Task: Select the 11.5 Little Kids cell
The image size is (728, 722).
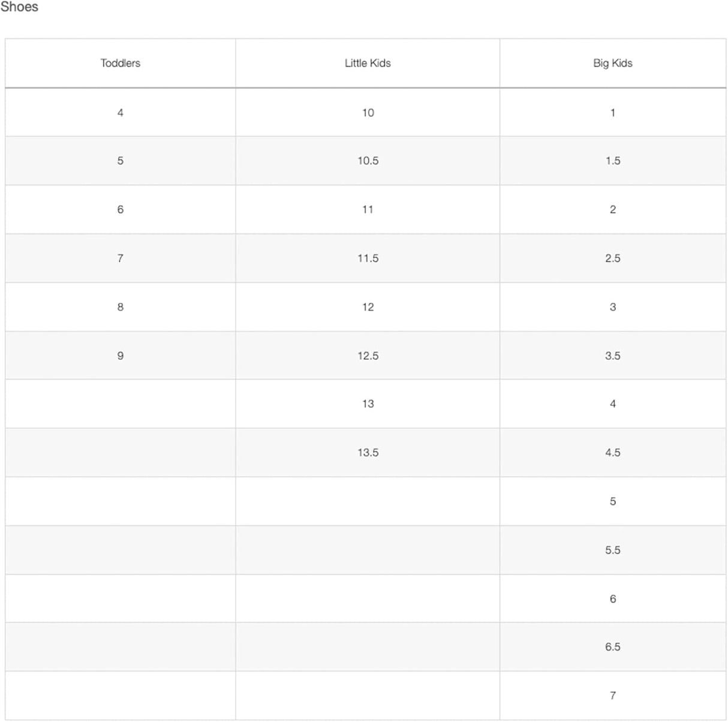Action: tap(368, 258)
